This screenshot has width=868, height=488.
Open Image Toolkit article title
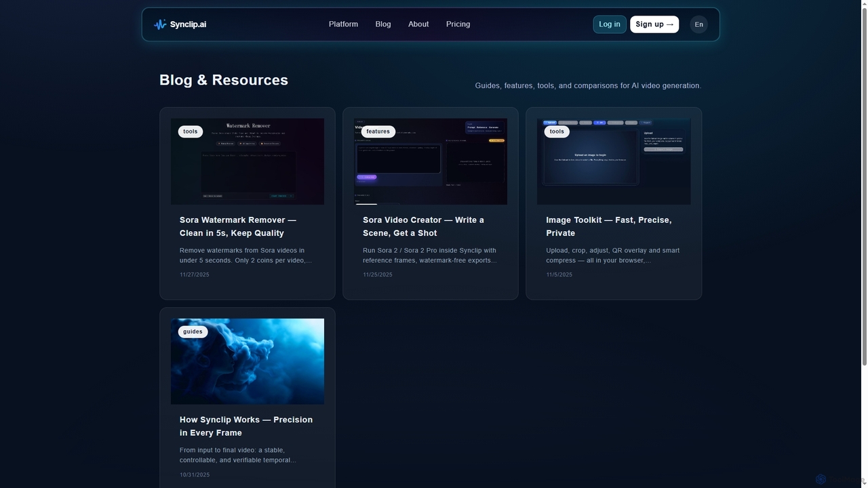(x=609, y=226)
